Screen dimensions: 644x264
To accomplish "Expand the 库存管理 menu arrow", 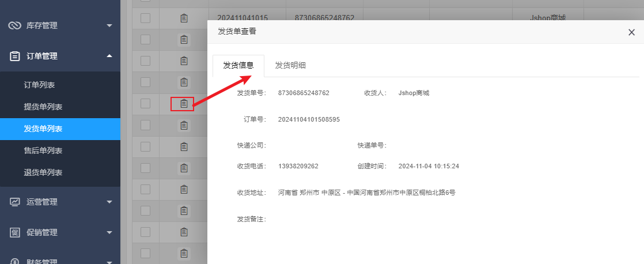I will pyautogui.click(x=109, y=25).
